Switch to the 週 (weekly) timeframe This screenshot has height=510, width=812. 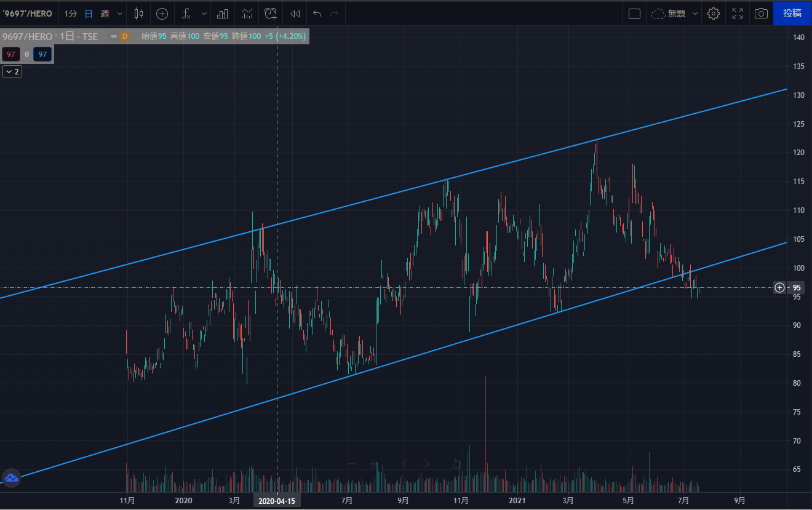coord(105,13)
